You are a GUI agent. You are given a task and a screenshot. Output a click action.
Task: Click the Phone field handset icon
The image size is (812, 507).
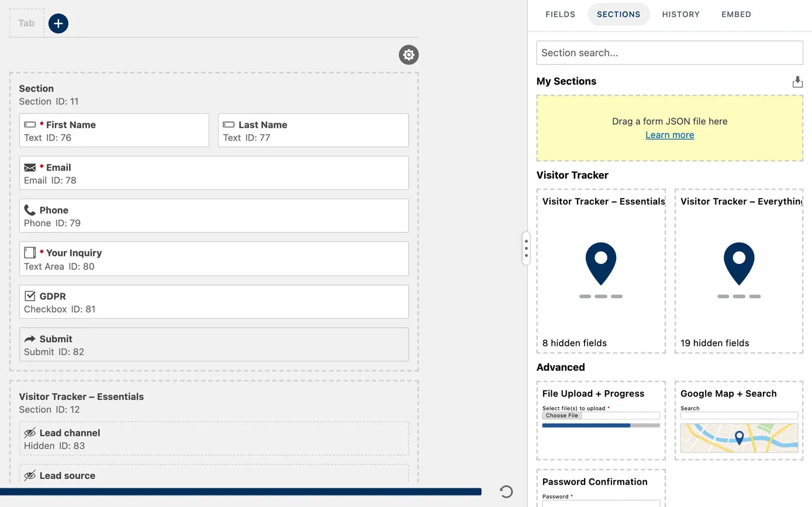pos(30,210)
